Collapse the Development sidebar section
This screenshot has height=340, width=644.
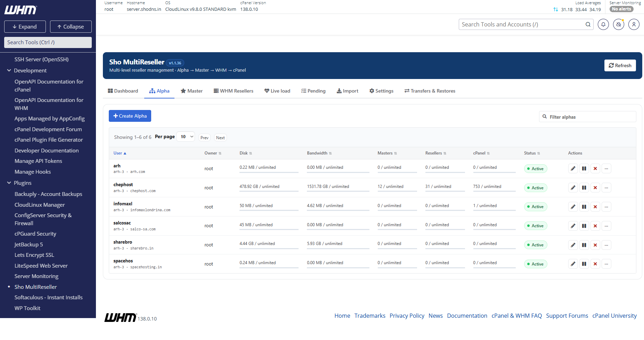pyautogui.click(x=9, y=70)
